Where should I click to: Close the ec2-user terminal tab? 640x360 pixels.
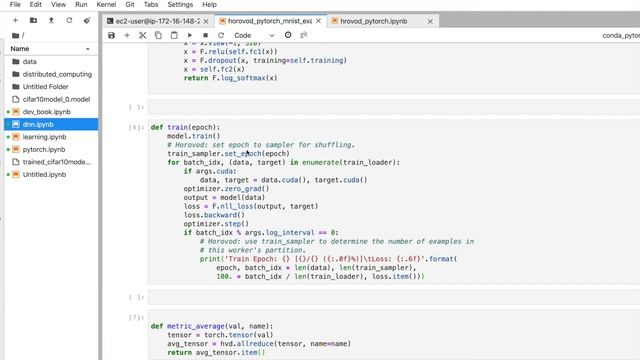206,21
